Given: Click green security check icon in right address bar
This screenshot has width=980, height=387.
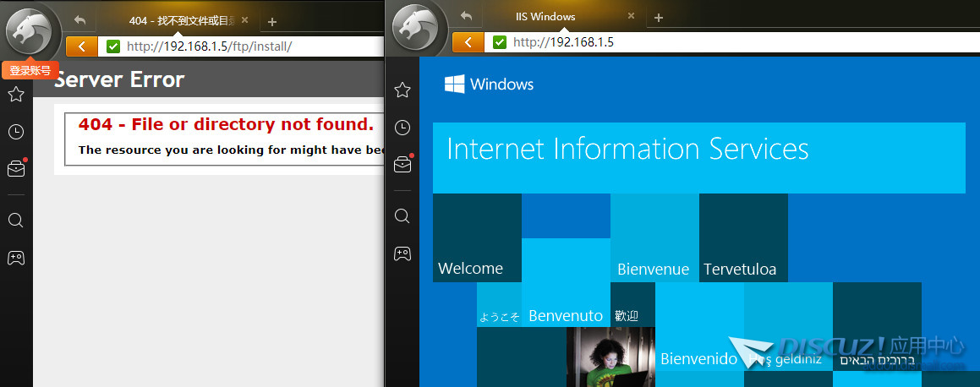Looking at the screenshot, I should pos(500,41).
